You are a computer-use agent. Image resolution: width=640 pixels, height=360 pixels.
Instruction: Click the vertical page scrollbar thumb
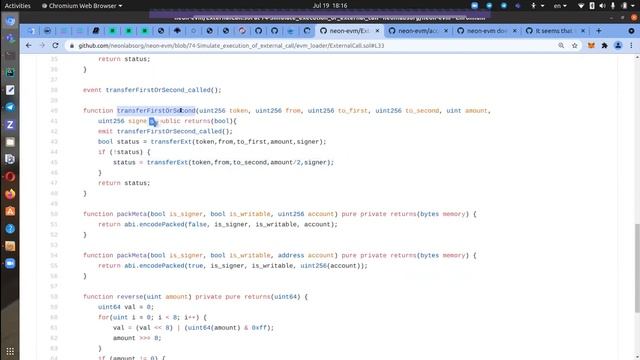pos(637,268)
